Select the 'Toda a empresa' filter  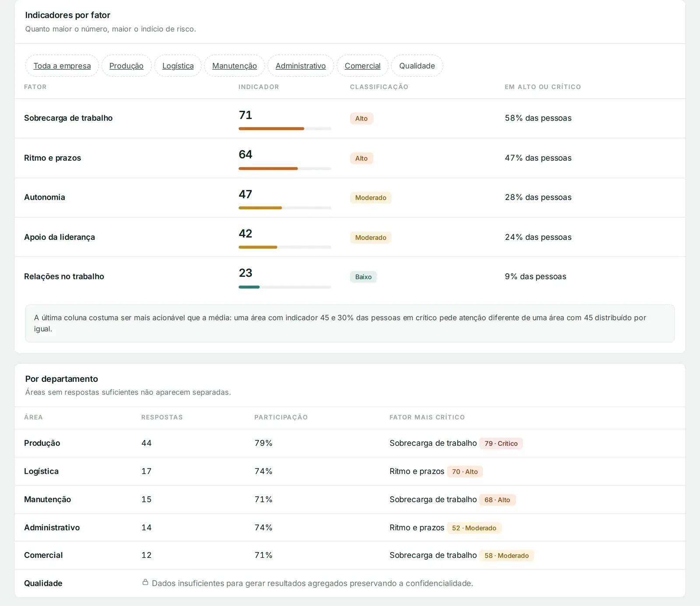click(x=62, y=66)
